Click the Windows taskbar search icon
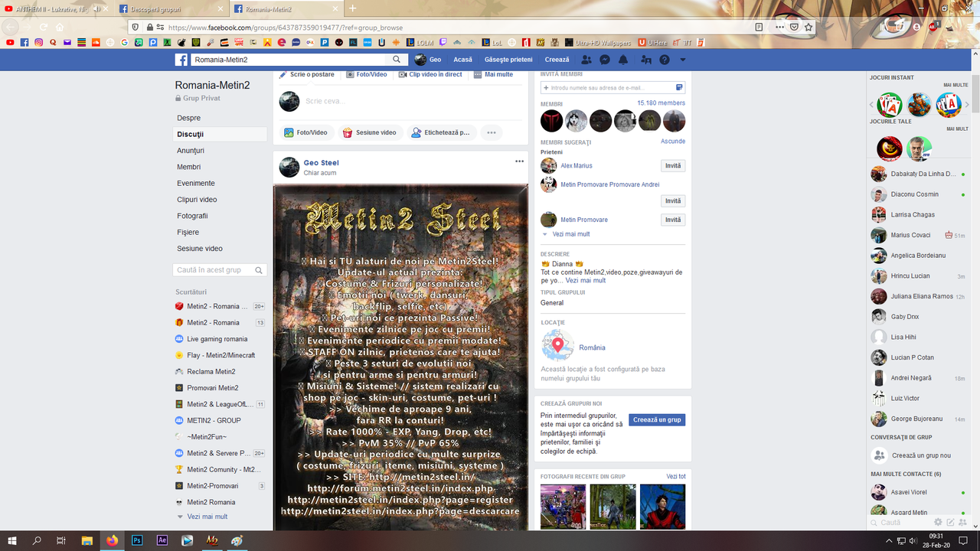980x551 pixels. [x=37, y=540]
